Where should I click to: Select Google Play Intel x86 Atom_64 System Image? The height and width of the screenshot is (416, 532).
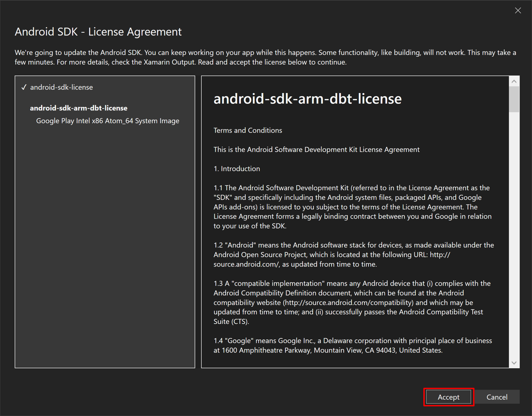[108, 121]
